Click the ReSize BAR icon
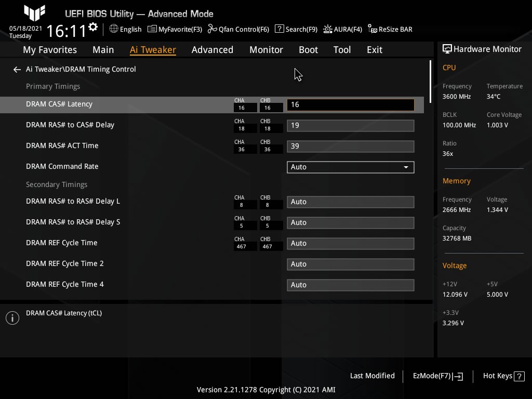This screenshot has height=399, width=532. (372, 29)
